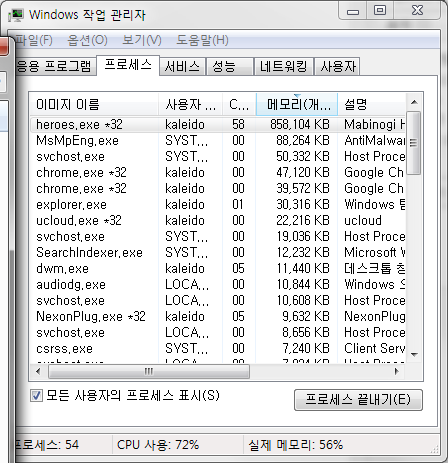Select the NexonPlug.exe *32 process
This screenshot has height=463, width=448.
pos(218,317)
